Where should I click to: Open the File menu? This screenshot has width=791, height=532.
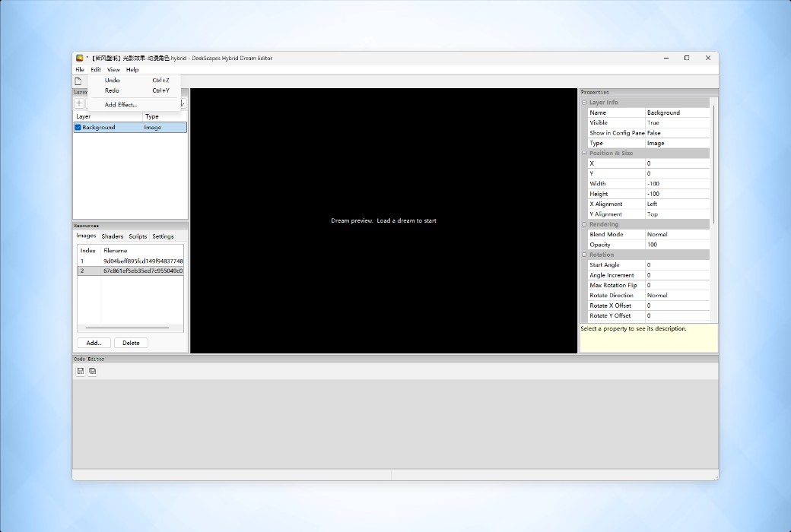click(80, 70)
